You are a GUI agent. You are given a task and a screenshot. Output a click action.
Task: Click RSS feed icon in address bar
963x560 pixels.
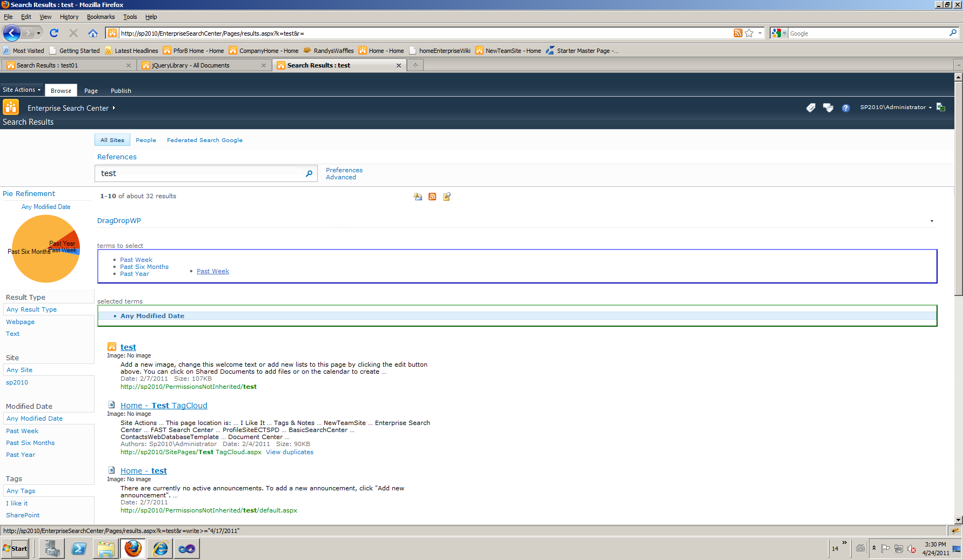tap(738, 33)
